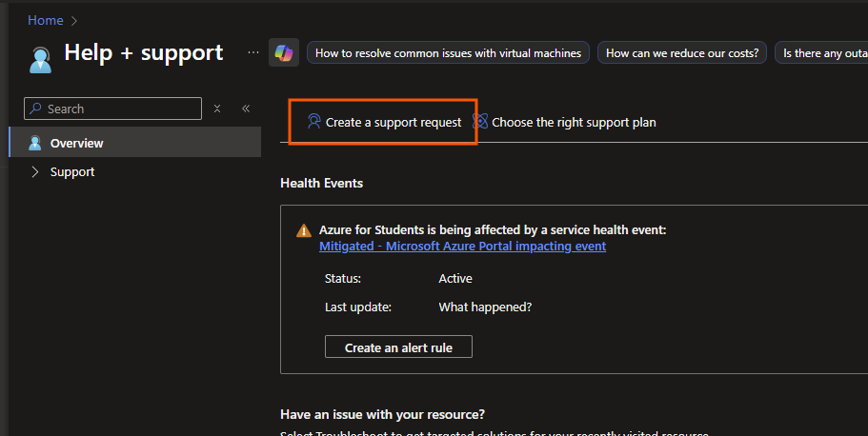Click the 'Last update:' label
This screenshot has width=868, height=436.
tap(358, 307)
